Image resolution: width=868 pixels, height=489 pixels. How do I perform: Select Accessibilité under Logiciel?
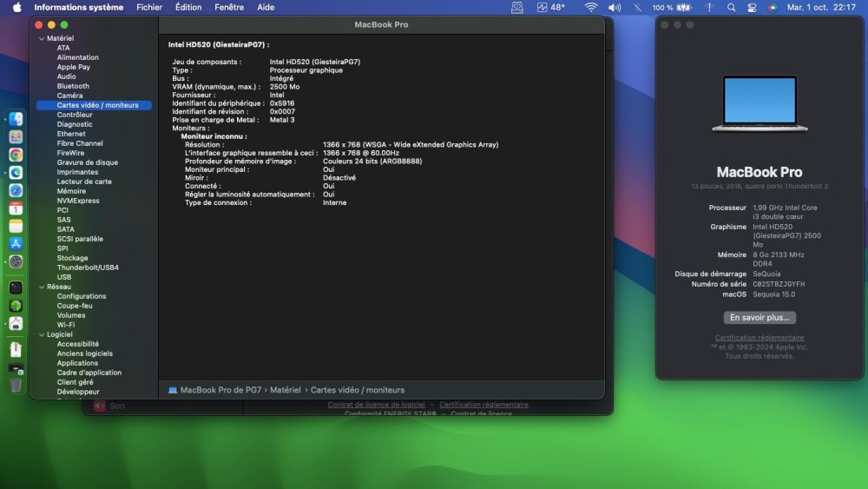coord(77,344)
